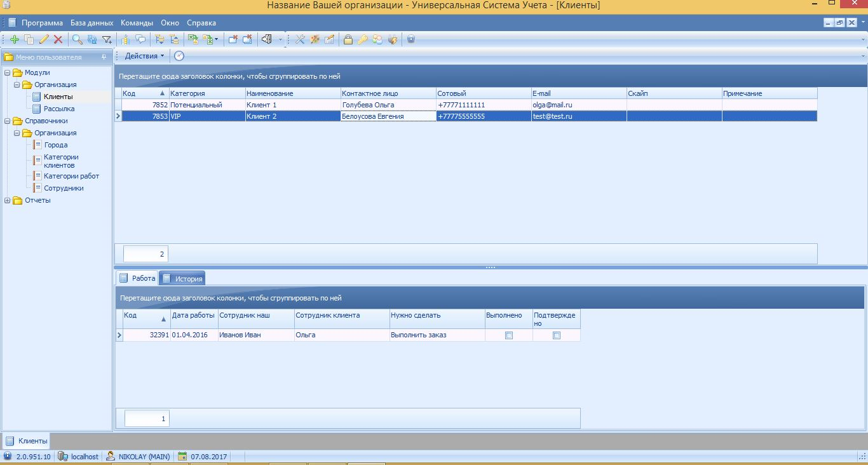
Task: Click the clock icon beside Действия
Action: pos(179,56)
